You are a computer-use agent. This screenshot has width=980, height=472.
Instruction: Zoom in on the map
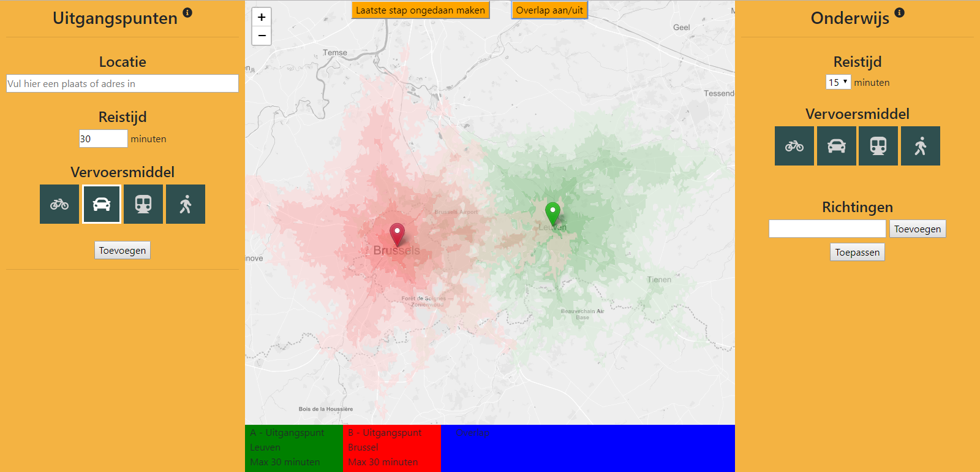(x=262, y=17)
